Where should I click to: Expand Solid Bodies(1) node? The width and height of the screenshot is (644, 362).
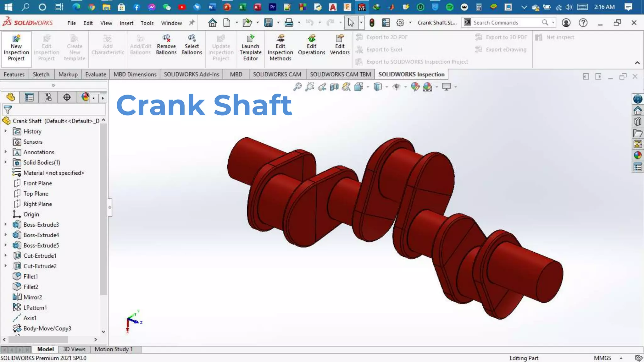tap(5, 162)
